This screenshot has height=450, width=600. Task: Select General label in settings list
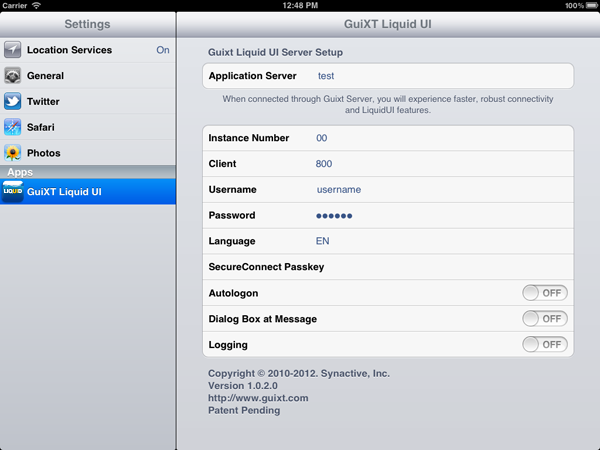point(45,76)
